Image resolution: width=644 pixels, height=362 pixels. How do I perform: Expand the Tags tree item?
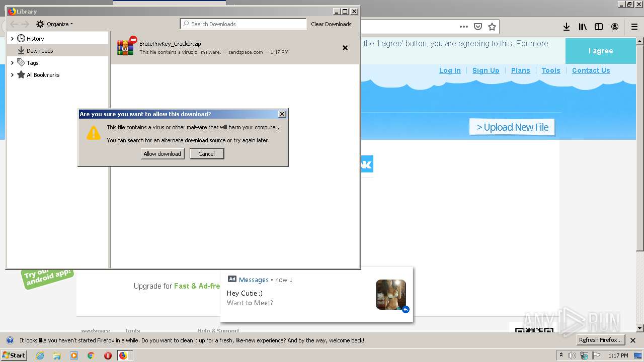12,63
